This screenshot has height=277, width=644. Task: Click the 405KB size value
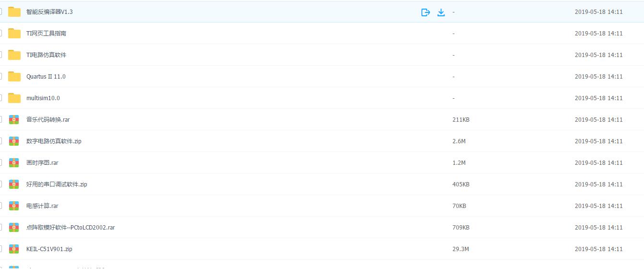[461, 185]
